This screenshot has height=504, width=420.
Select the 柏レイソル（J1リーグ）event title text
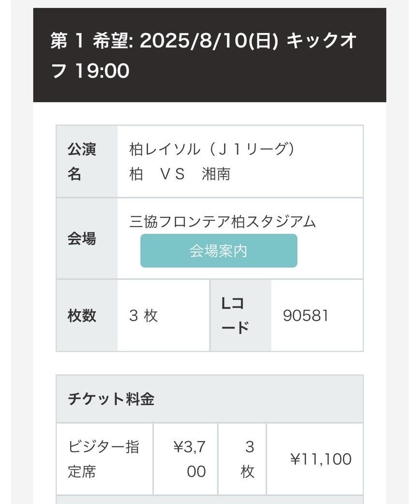212,149
